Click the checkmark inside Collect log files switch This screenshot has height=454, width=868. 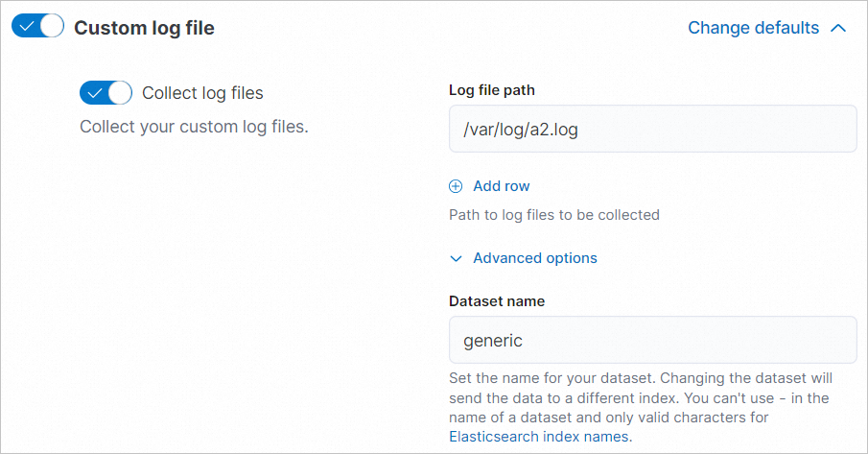[x=95, y=93]
